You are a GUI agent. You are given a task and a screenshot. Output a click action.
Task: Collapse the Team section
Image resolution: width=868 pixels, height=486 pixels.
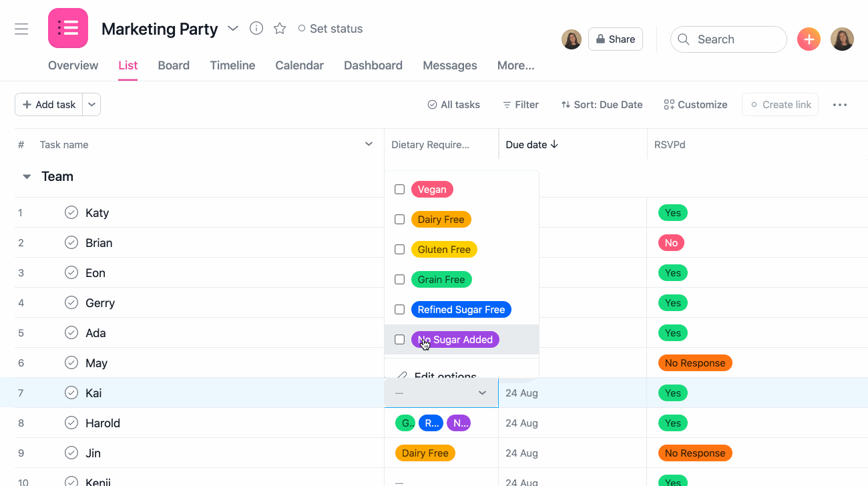click(x=26, y=176)
